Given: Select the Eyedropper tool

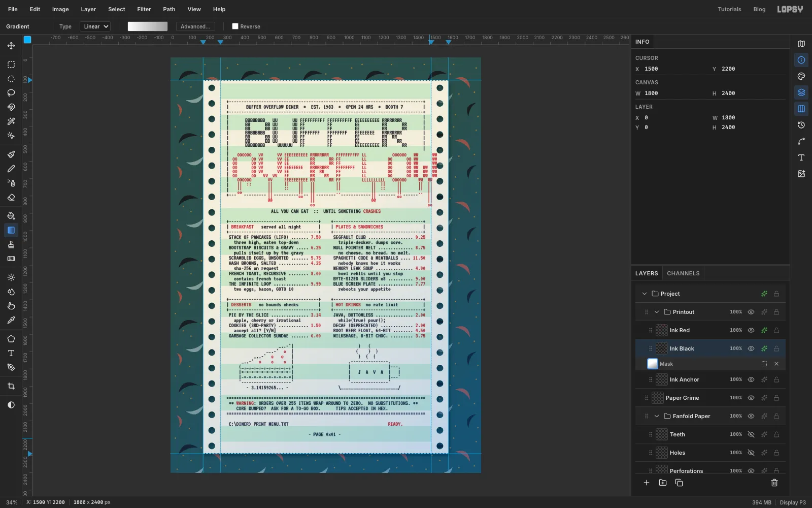Looking at the screenshot, I should (x=11, y=320).
